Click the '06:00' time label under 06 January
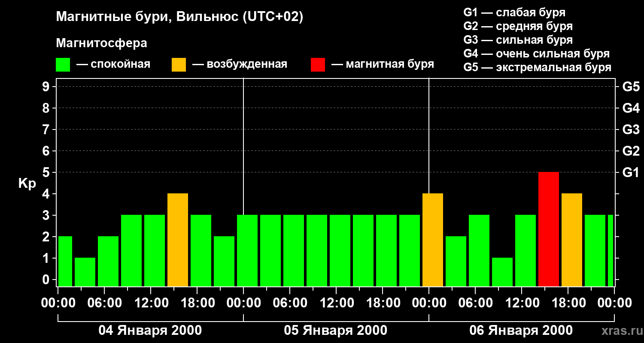 pyautogui.click(x=476, y=303)
